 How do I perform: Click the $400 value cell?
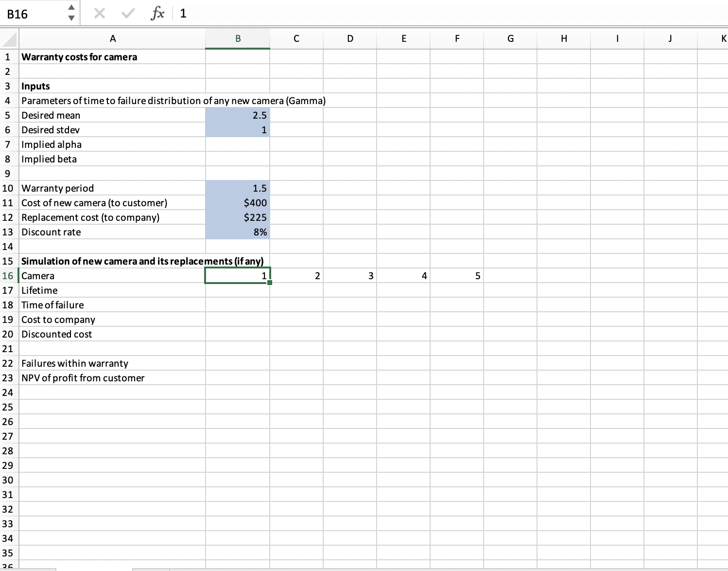click(238, 203)
